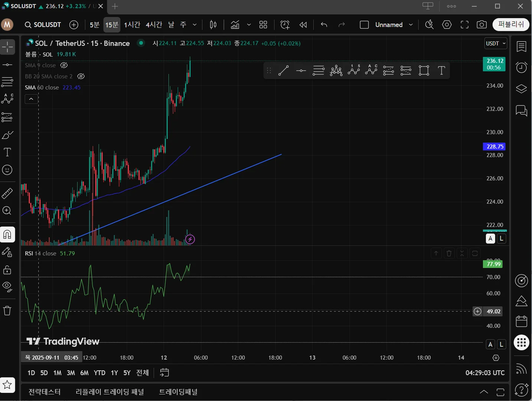Toggle magnet mode
Screen dimensions: 532x401
[x=7, y=234]
